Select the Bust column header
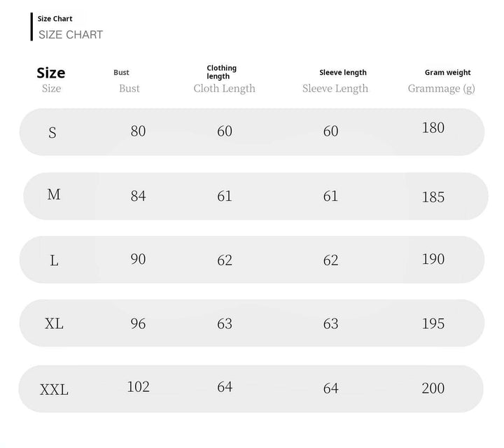This screenshot has height=448, width=504. point(129,88)
